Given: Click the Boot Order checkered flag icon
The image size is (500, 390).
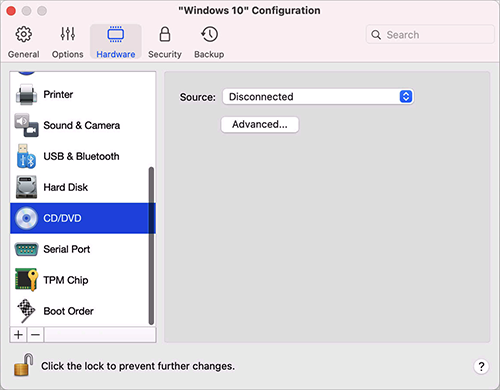Looking at the screenshot, I should (x=26, y=311).
